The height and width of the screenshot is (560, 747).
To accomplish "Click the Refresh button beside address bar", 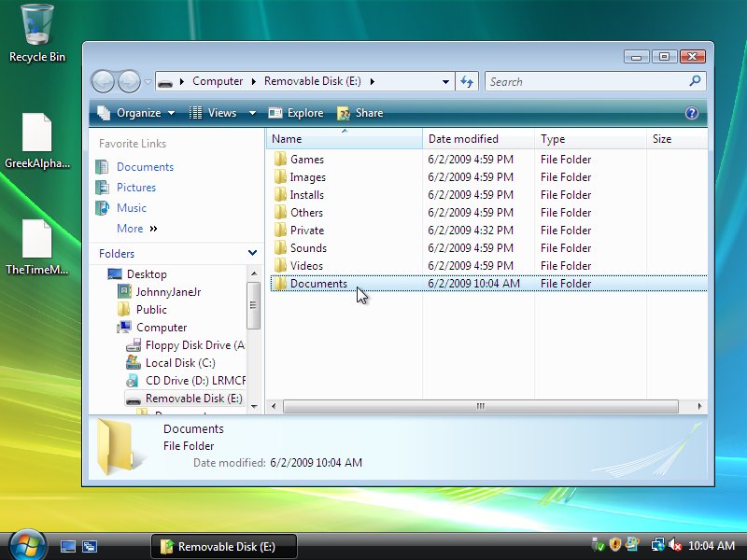I will pos(468,81).
